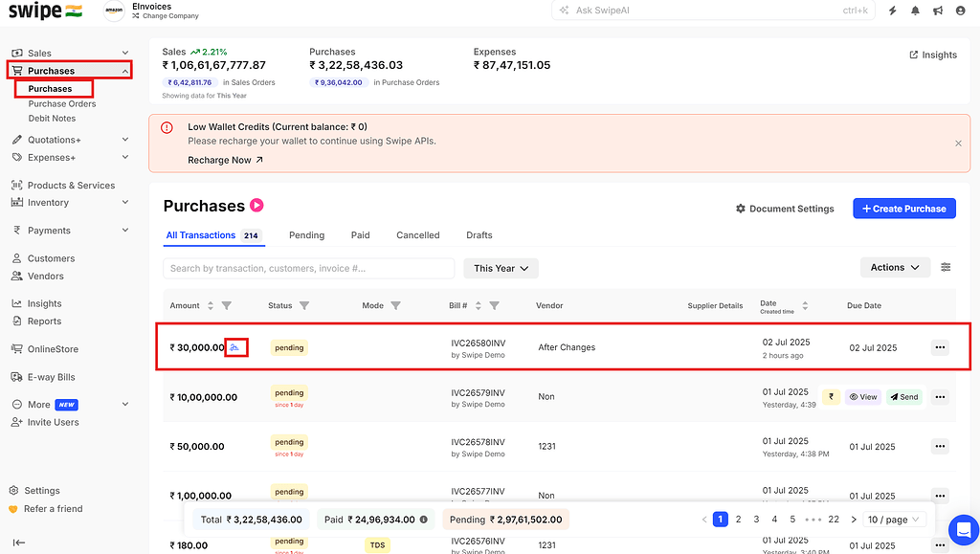This screenshot has width=980, height=554.
Task: Send invoice IVC26579INV using the Send icon
Action: click(903, 396)
